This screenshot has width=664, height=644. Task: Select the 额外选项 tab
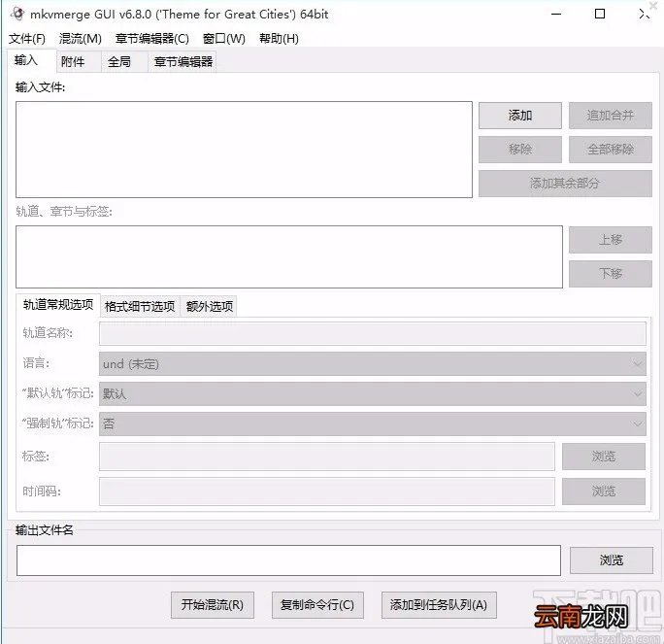tap(209, 306)
